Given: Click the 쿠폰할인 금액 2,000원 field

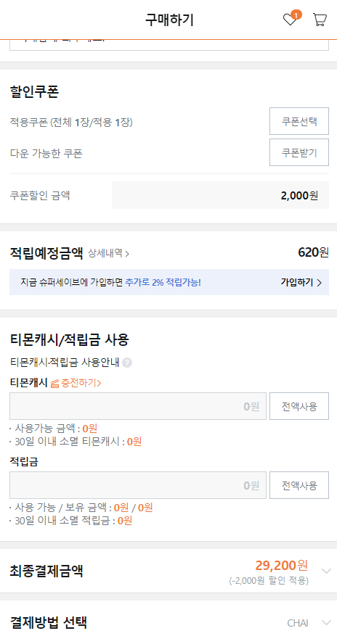Looking at the screenshot, I should pyautogui.click(x=221, y=195).
